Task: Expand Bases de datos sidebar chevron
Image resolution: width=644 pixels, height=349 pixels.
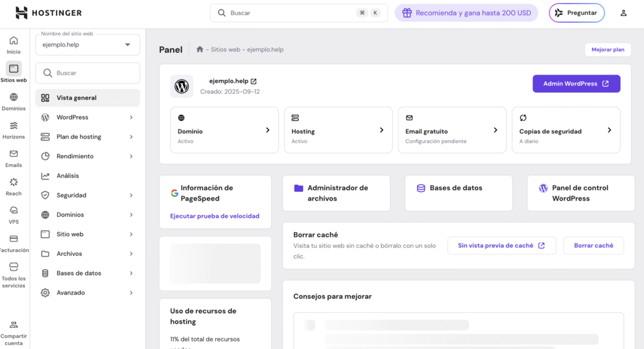Action: tap(131, 274)
